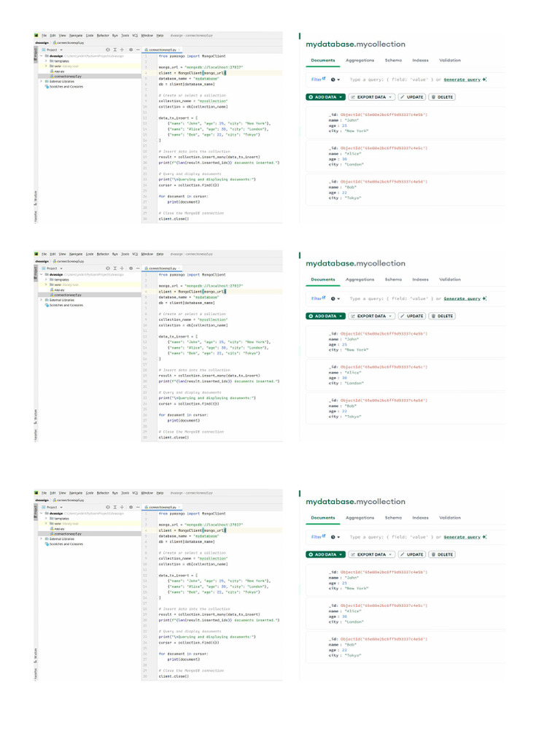Open the EXPORT DATA dropdown in second Compass view
This screenshot has width=560, height=747.
click(372, 317)
